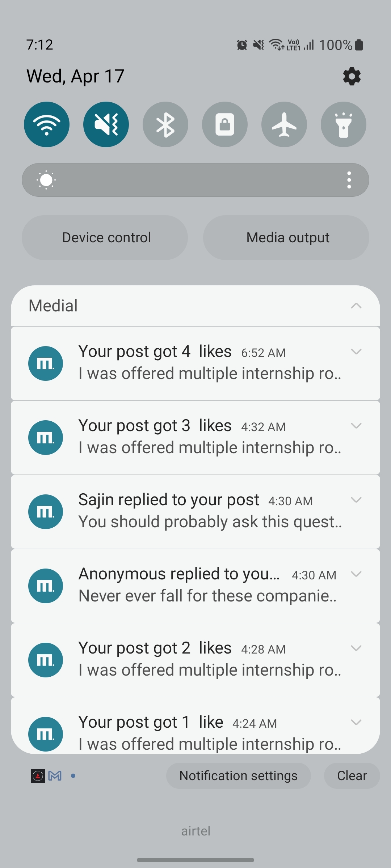Enable Airplane mode
Image resolution: width=391 pixels, height=868 pixels.
point(284,124)
